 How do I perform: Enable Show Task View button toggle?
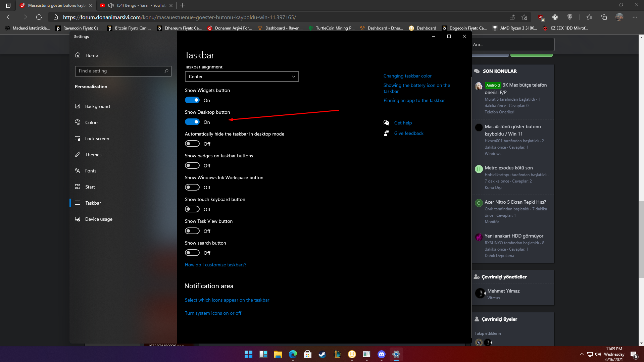point(192,231)
